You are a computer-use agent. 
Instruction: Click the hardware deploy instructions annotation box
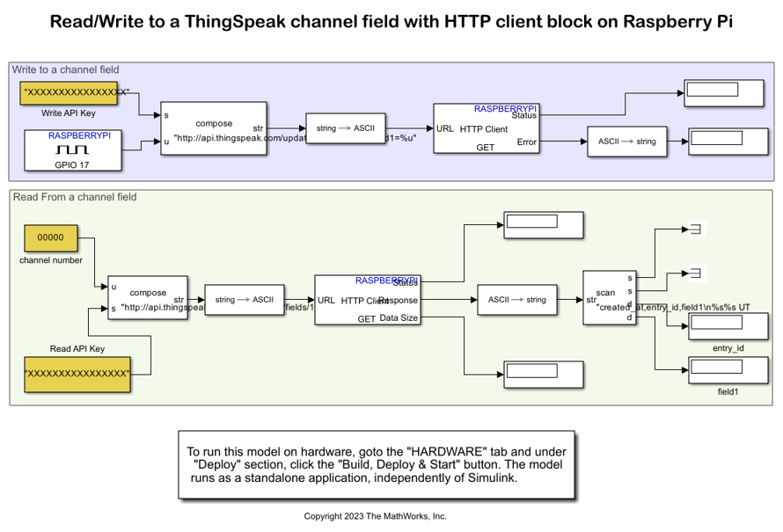pyautogui.click(x=377, y=464)
